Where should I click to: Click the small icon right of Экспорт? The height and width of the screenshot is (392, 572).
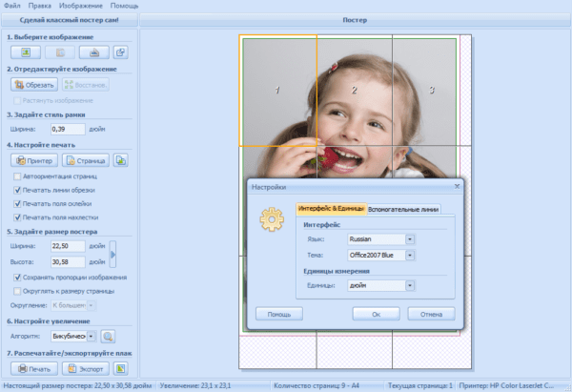120,368
